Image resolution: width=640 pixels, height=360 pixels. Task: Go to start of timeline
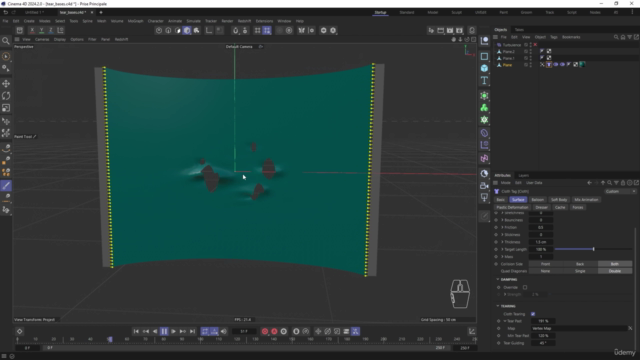[136, 331]
